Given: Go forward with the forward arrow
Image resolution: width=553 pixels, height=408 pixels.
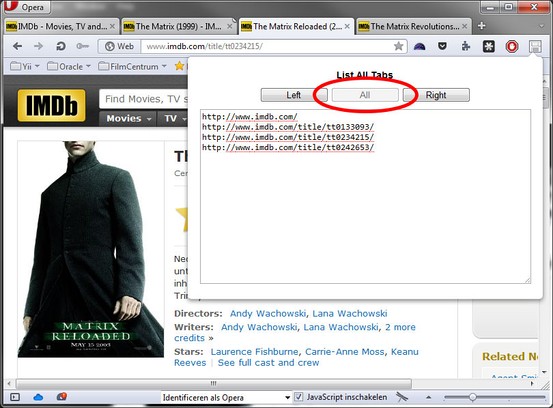Looking at the screenshot, I should 38,46.
